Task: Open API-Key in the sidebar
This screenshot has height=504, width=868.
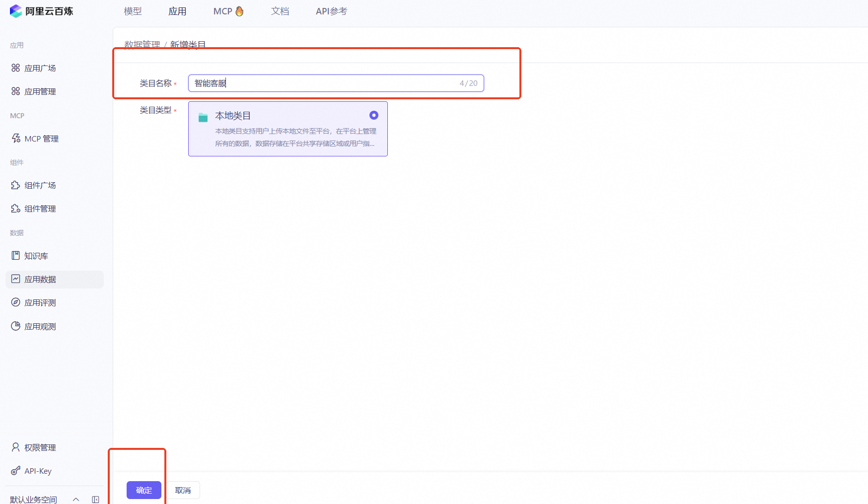Action: (55, 471)
